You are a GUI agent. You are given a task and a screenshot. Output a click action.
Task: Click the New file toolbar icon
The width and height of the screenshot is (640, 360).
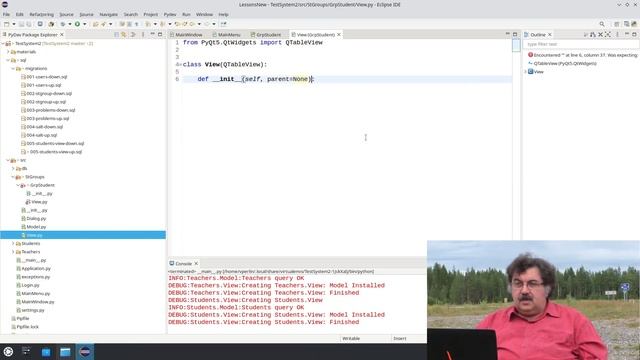[7, 24]
